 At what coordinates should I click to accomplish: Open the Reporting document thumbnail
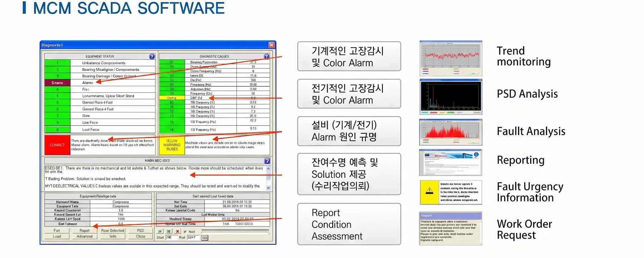click(x=451, y=163)
